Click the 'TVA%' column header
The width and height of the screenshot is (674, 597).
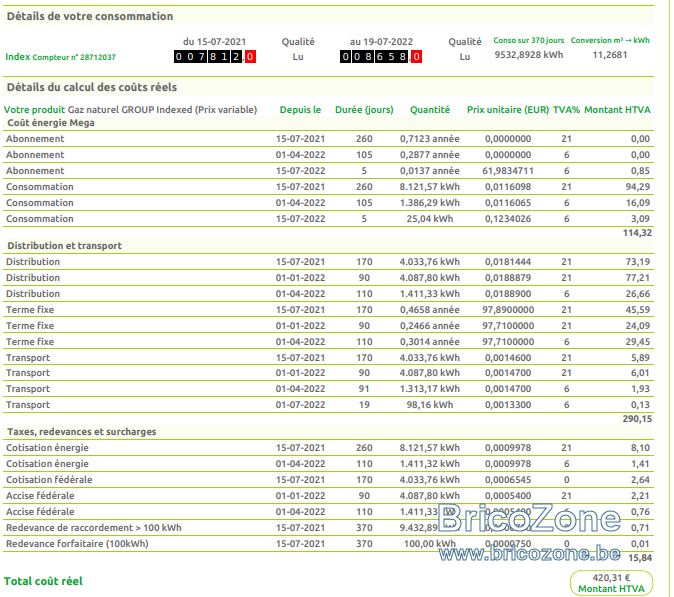[x=567, y=110]
